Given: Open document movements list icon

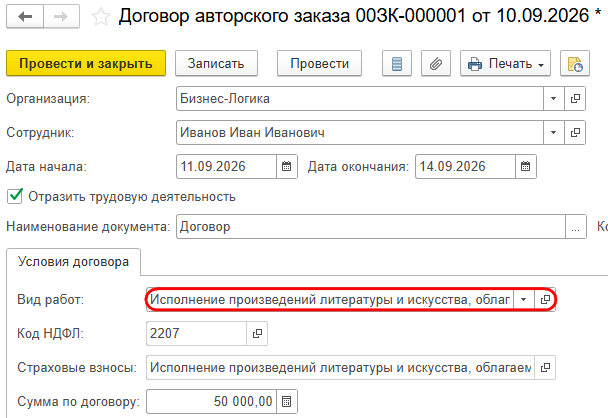Looking at the screenshot, I should (397, 63).
